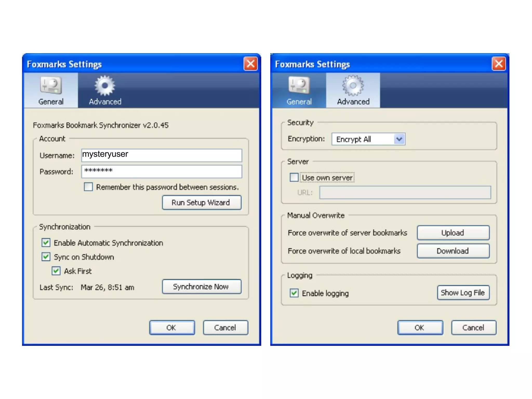Focus the Password input field
This screenshot has height=399, width=532.
point(162,171)
